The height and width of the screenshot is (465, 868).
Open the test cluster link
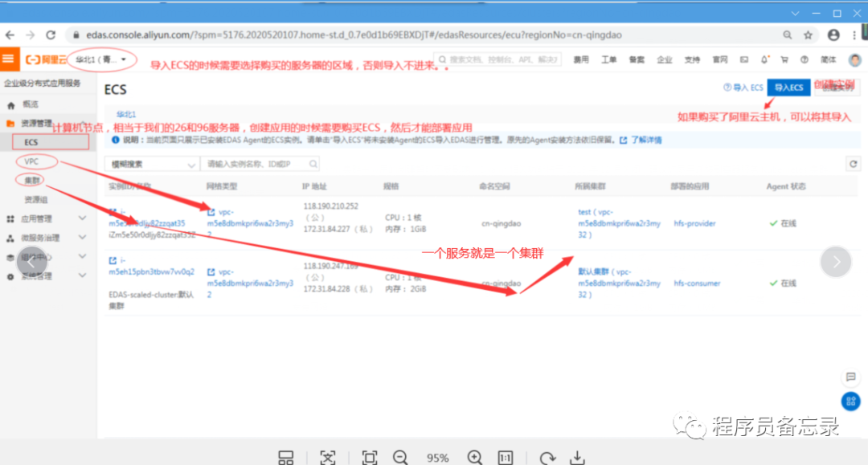(619, 222)
